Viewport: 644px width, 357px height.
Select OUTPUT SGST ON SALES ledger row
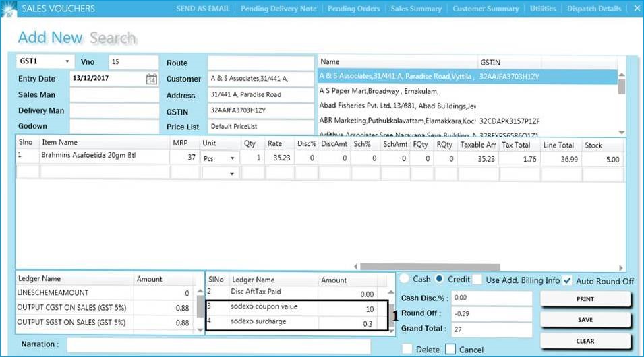[x=106, y=323]
